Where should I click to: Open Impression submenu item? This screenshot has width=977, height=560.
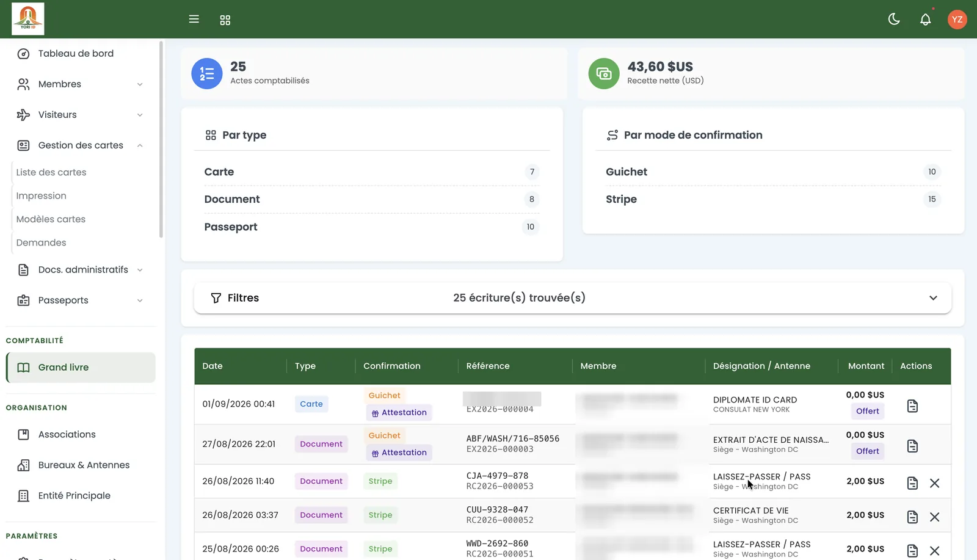point(42,195)
